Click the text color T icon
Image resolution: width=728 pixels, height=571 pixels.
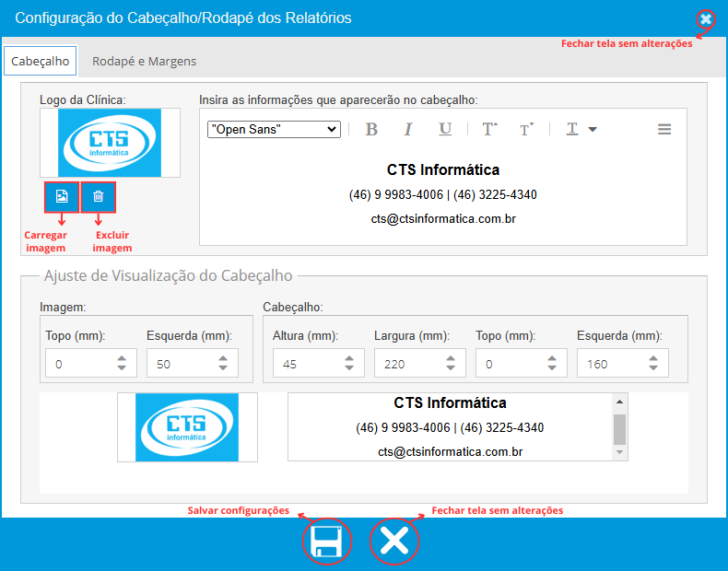click(572, 129)
